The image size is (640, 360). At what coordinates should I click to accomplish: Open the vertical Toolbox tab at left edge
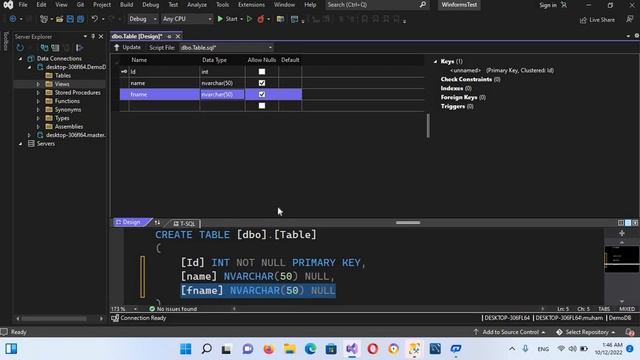(x=5, y=41)
